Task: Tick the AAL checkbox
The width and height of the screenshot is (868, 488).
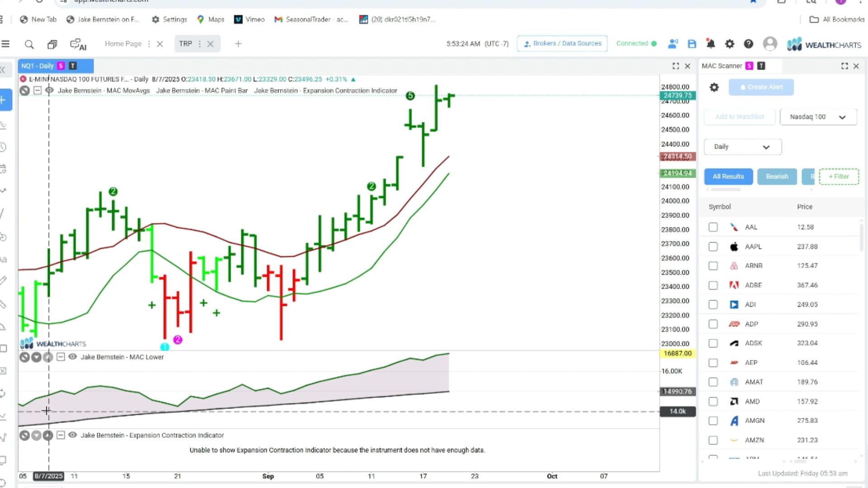Action: [x=713, y=227]
